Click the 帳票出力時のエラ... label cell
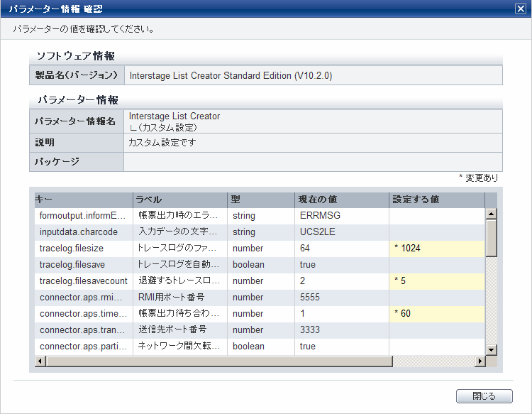The image size is (532, 414). (x=180, y=216)
